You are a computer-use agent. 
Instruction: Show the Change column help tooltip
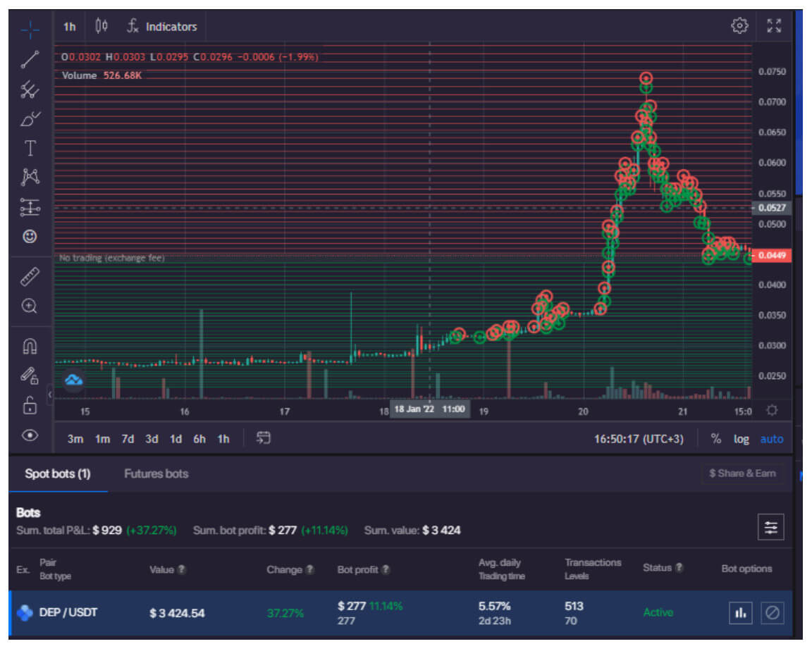click(309, 569)
